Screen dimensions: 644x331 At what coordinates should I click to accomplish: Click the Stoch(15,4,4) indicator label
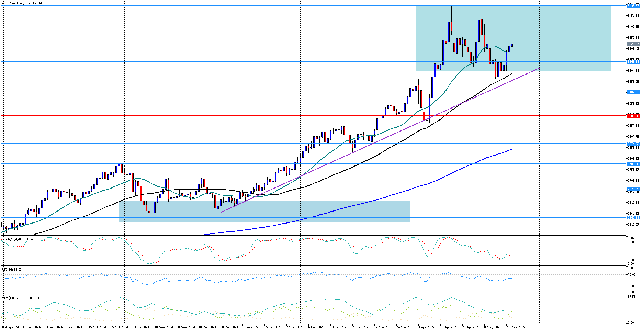point(20,239)
